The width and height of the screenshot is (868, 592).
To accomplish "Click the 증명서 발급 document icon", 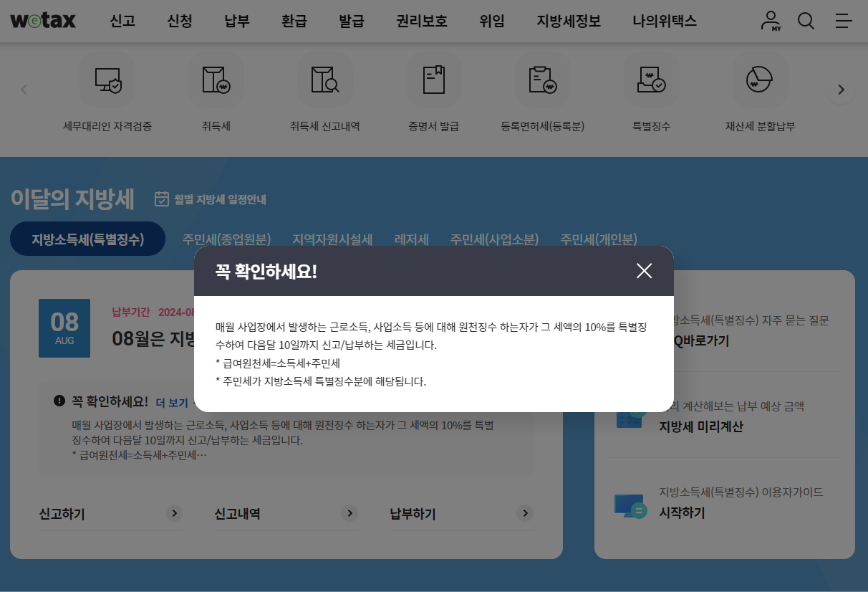I will [433, 79].
